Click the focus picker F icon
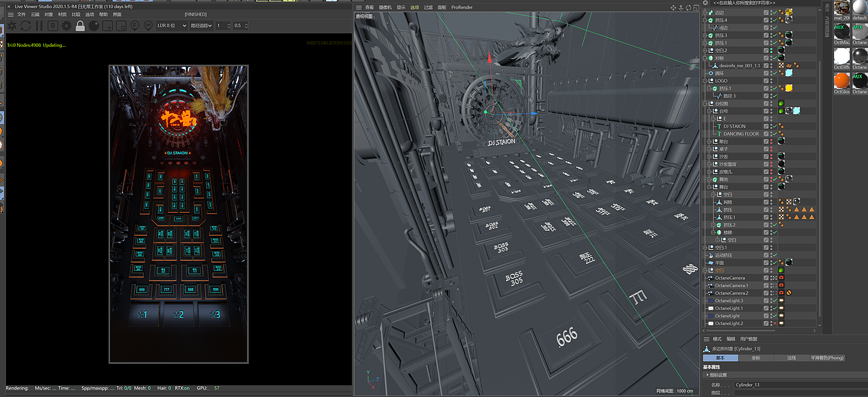The image size is (868, 397). (x=135, y=26)
